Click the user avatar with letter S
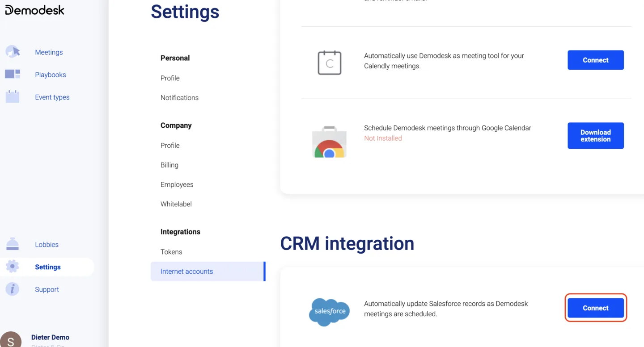This screenshot has width=644, height=347. click(11, 339)
